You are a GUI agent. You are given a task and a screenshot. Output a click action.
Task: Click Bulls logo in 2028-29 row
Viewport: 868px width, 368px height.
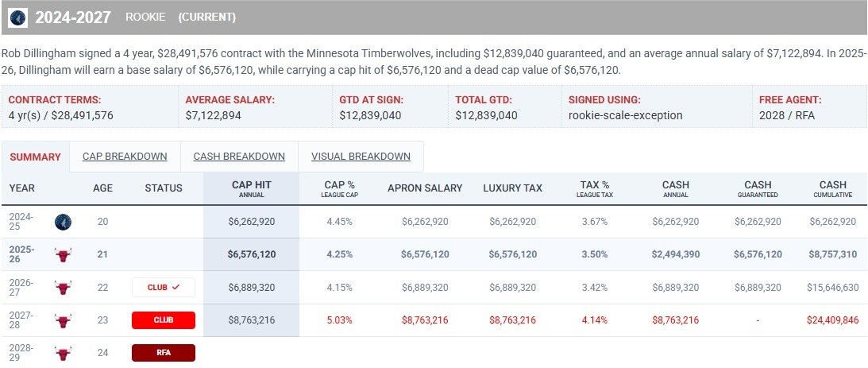coord(64,353)
